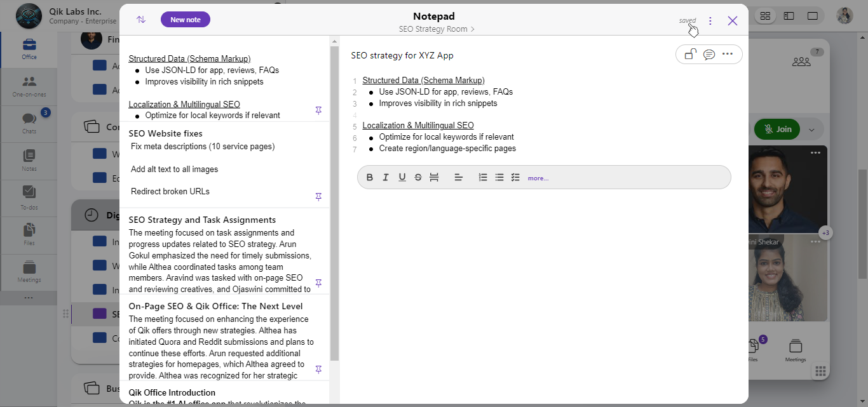Expand more formatting options

(x=538, y=178)
